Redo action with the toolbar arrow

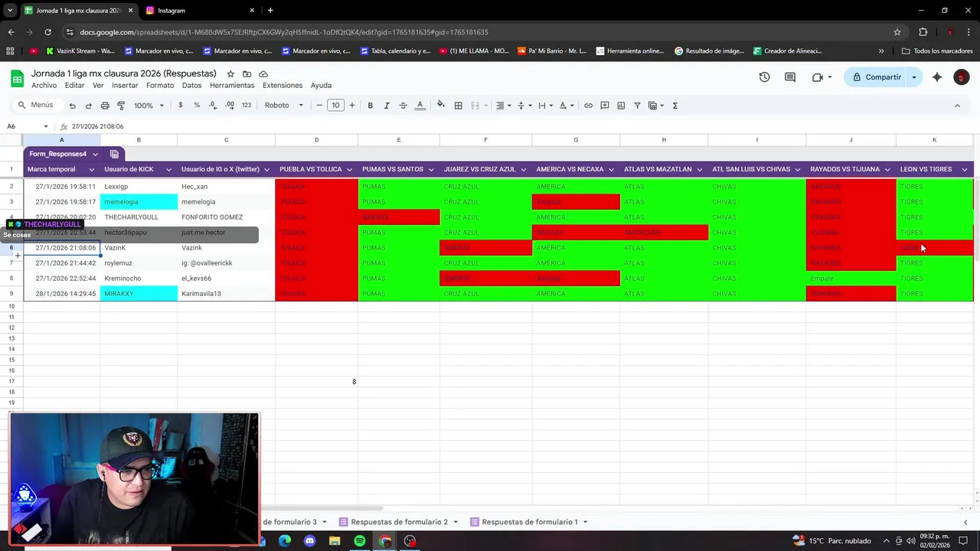88,106
